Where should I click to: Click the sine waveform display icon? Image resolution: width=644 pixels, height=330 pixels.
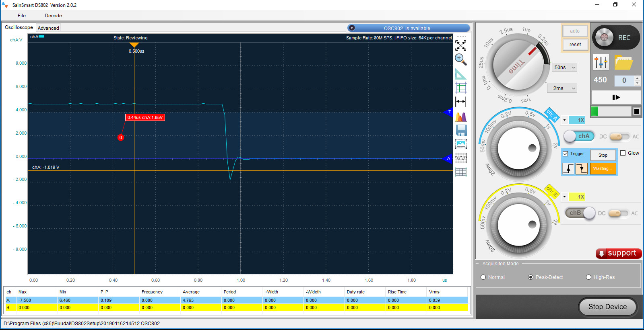tap(461, 158)
